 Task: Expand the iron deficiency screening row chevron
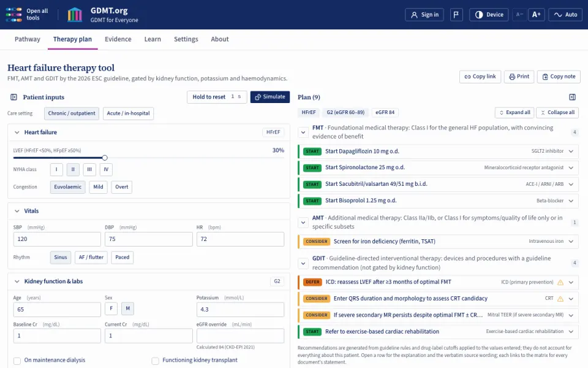pyautogui.click(x=571, y=242)
